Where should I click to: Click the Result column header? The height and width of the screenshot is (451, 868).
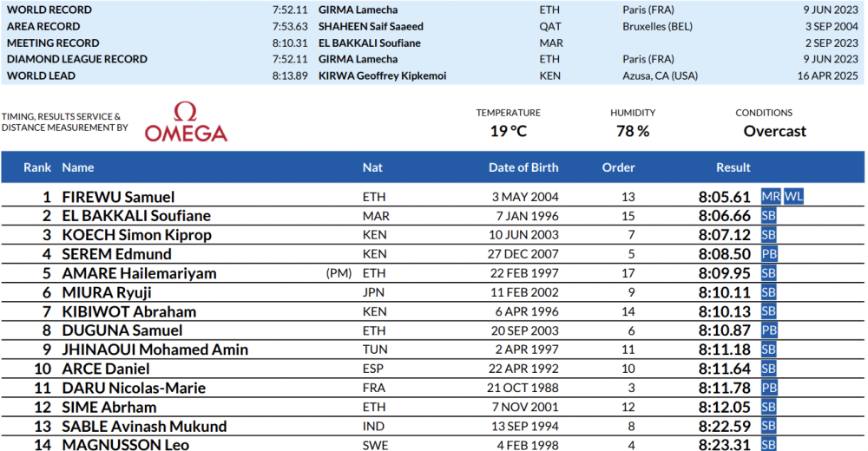click(733, 167)
